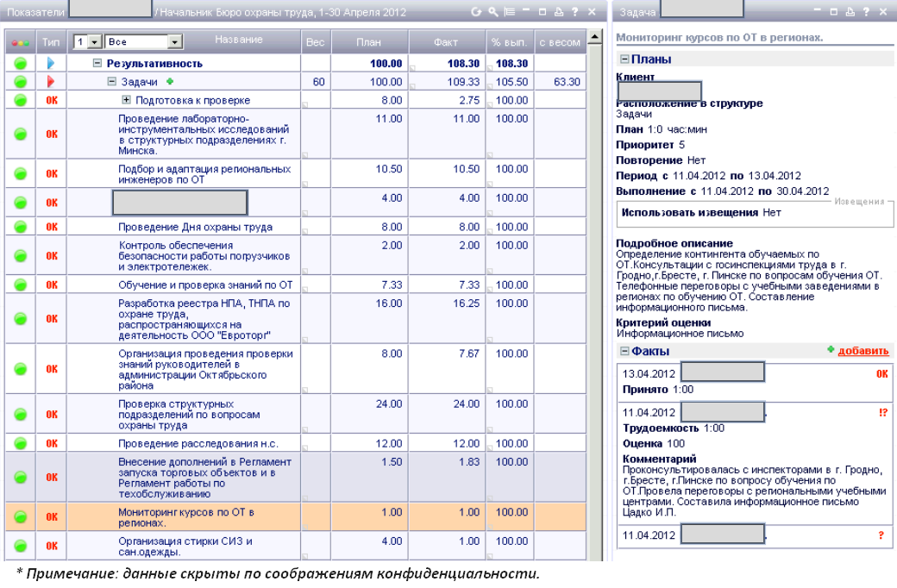Select Организация стирки СИЗ и сан.одежды

(x=185, y=547)
